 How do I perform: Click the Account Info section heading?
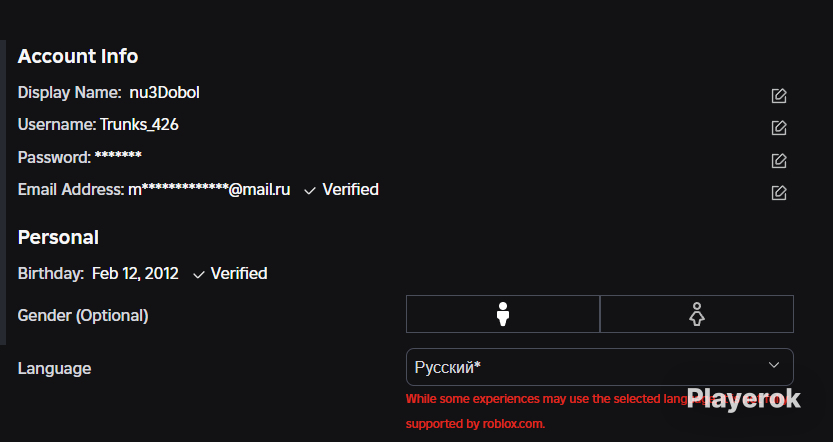[78, 56]
